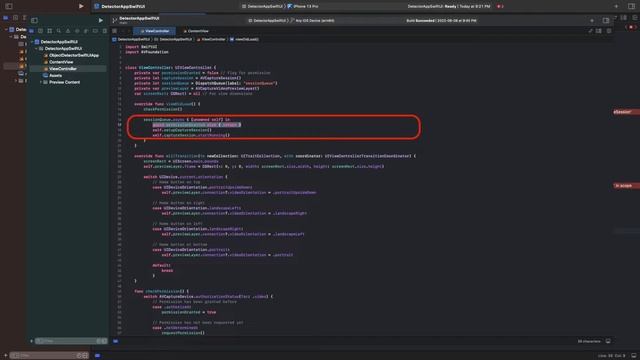
Task: Open the ViewController breadcrumb item
Action: [x=211, y=39]
